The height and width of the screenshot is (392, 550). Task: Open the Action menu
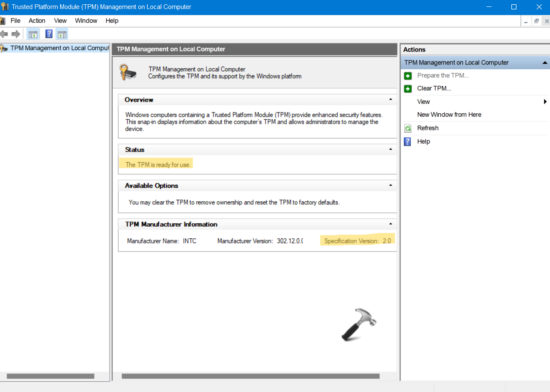tap(37, 21)
